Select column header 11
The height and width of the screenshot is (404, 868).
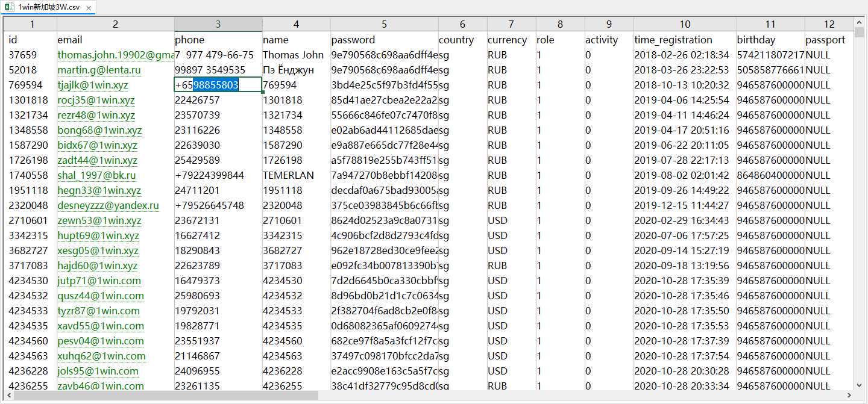[770, 25]
